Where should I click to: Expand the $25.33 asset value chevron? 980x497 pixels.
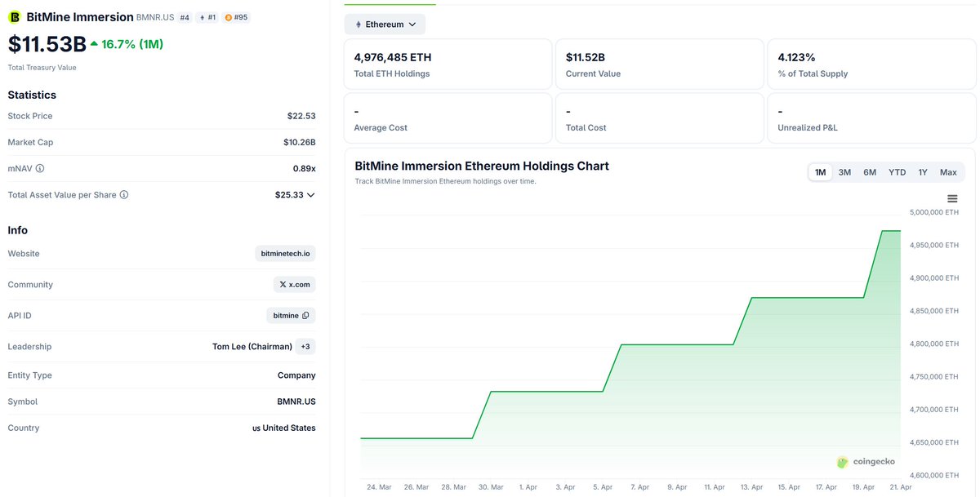[310, 195]
